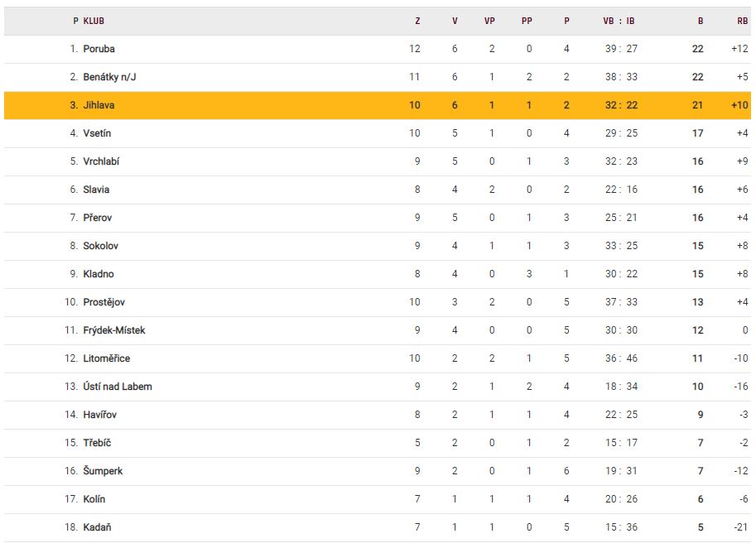756x548 pixels.
Task: Click on Vsetín in the standings
Action: (x=97, y=133)
